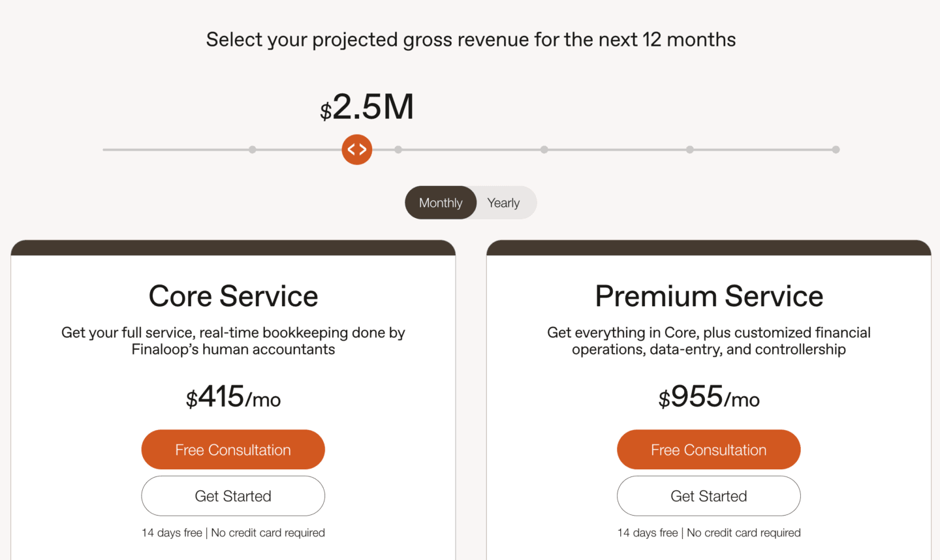Viewport: 940px width, 560px height.
Task: Click Free Consultation under Premium Service
Action: [x=708, y=449]
